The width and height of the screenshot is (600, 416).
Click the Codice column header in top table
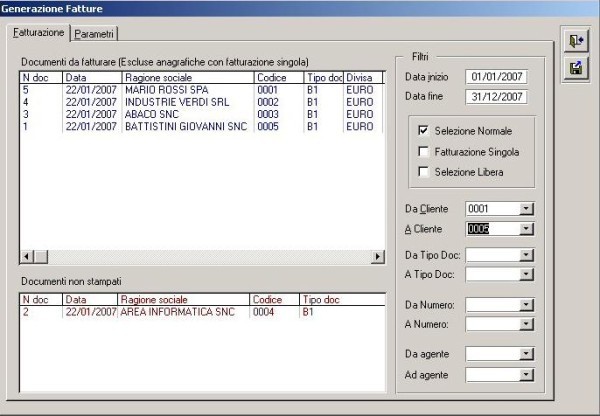[279, 78]
